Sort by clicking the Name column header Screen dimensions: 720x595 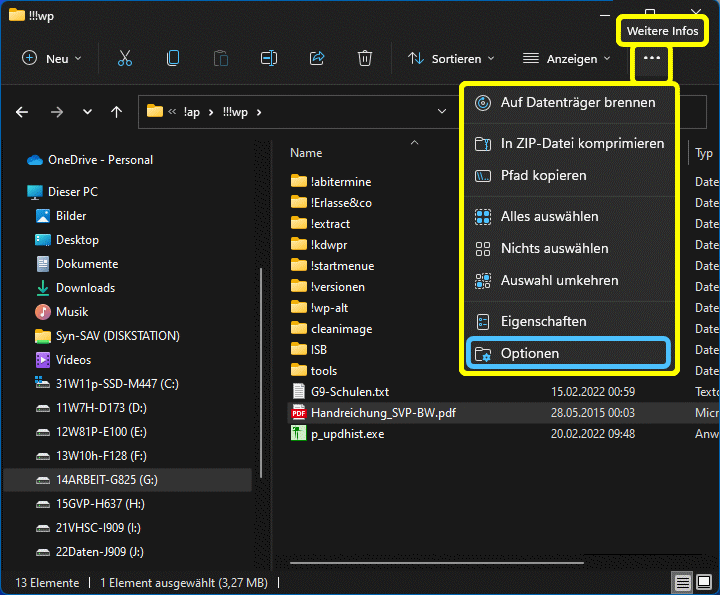click(x=306, y=153)
